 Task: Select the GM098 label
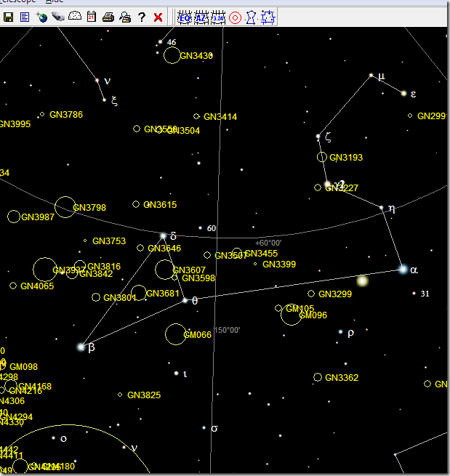tap(24, 367)
